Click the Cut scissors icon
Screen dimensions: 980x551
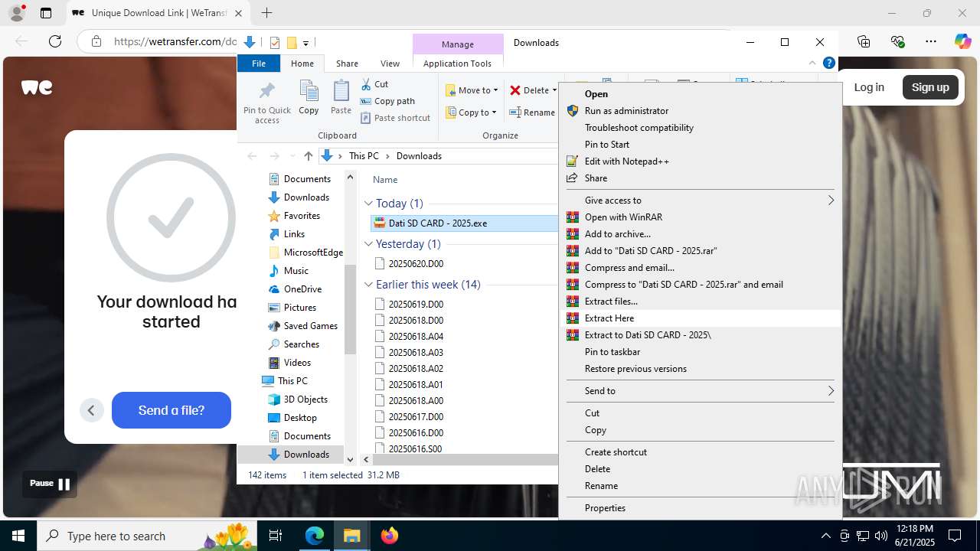click(x=375, y=84)
